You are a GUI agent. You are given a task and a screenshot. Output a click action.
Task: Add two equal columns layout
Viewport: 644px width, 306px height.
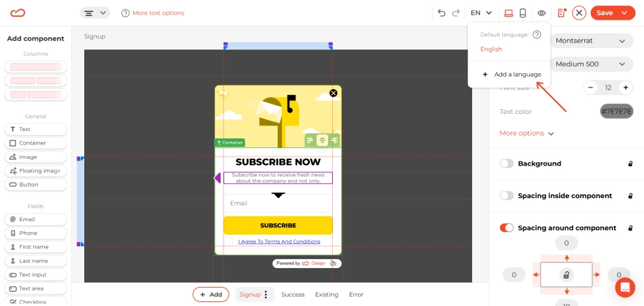coord(36,80)
